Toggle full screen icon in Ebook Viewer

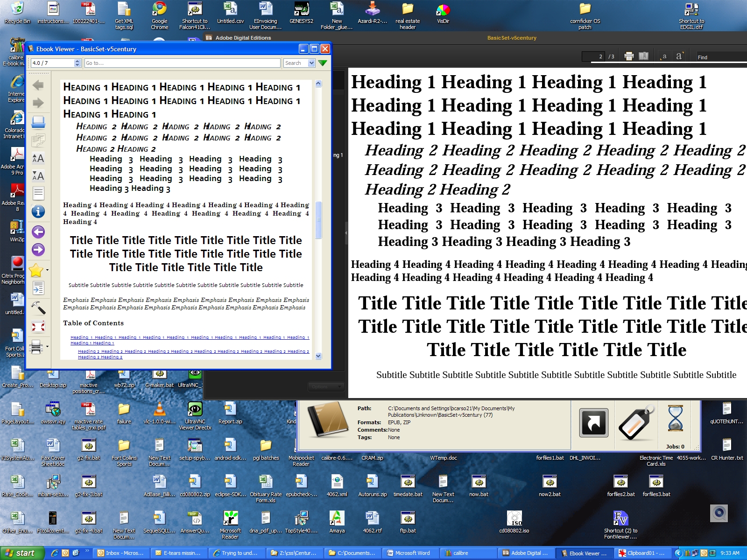coord(38,327)
